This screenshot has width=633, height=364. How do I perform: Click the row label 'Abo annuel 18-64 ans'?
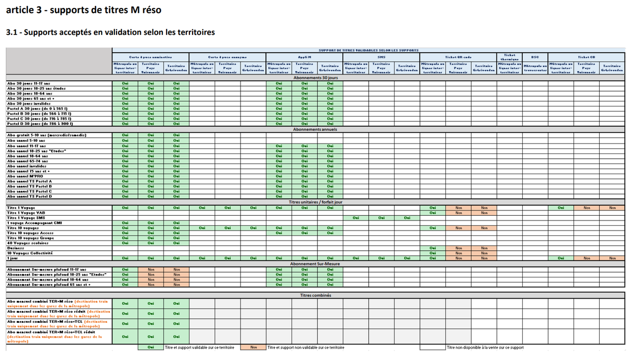click(x=27, y=156)
